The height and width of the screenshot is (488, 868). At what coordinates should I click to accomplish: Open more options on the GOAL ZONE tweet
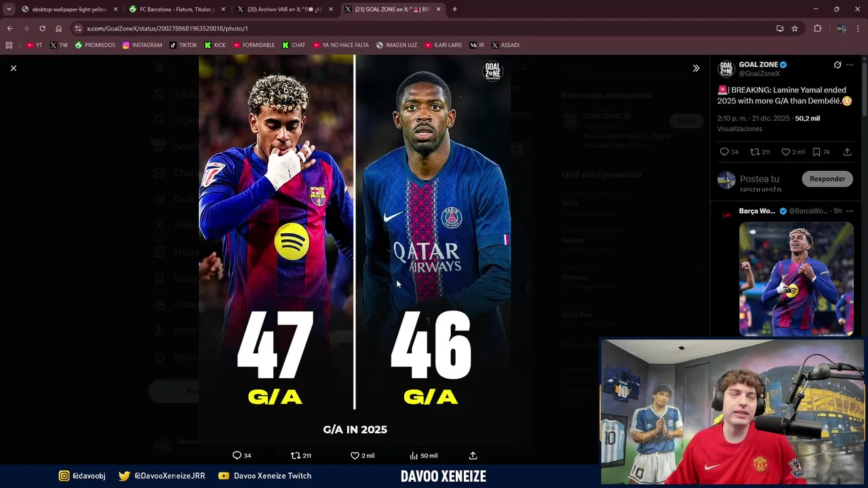click(850, 65)
